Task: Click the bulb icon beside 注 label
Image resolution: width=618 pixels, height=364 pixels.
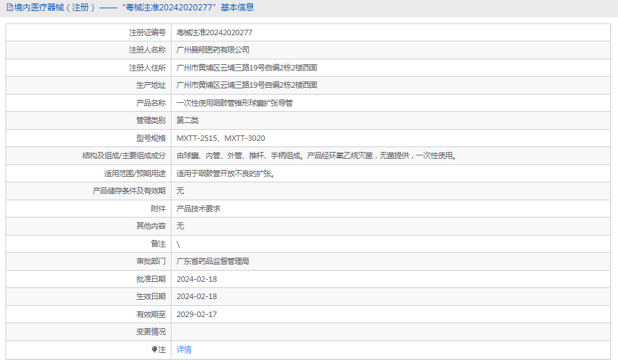Action: (154, 349)
